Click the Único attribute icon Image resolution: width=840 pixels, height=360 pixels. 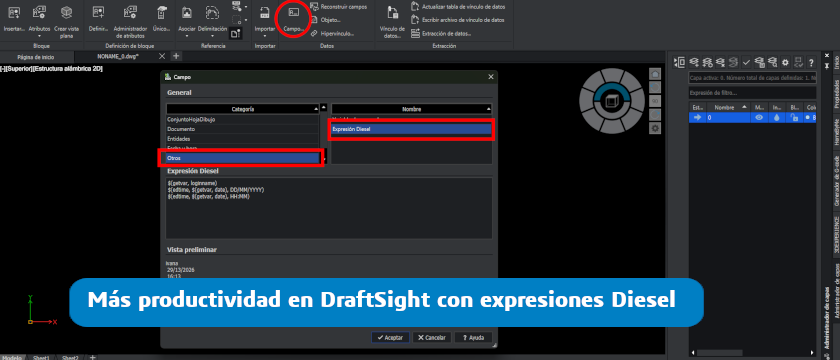click(161, 12)
